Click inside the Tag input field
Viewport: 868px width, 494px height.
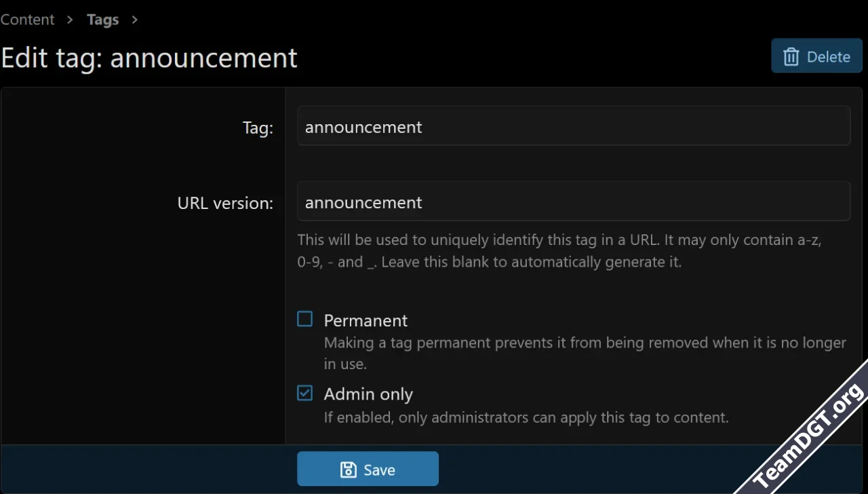pyautogui.click(x=574, y=126)
